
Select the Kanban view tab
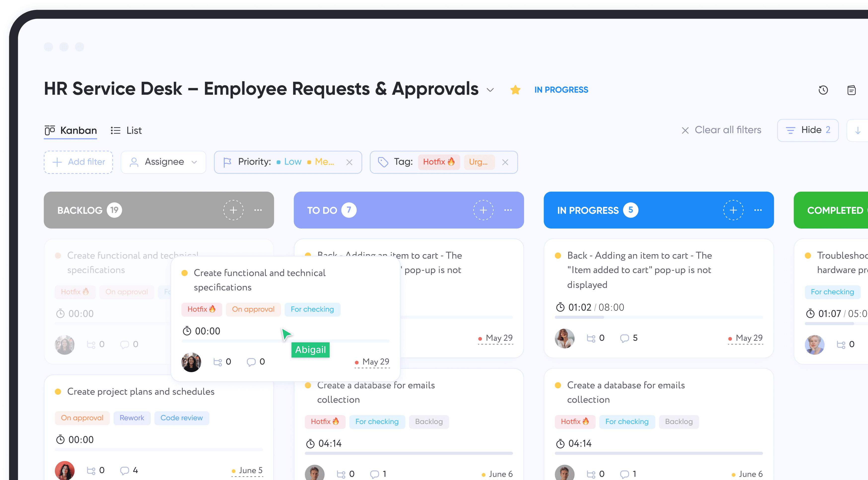(70, 130)
